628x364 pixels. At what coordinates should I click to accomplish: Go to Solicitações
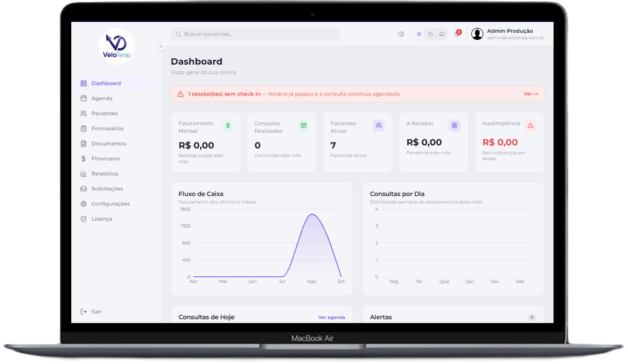(117, 189)
